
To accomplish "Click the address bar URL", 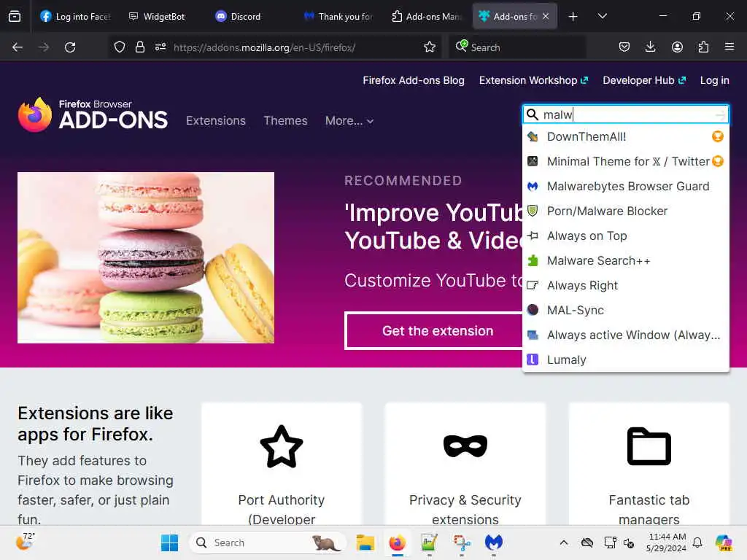I will click(264, 47).
